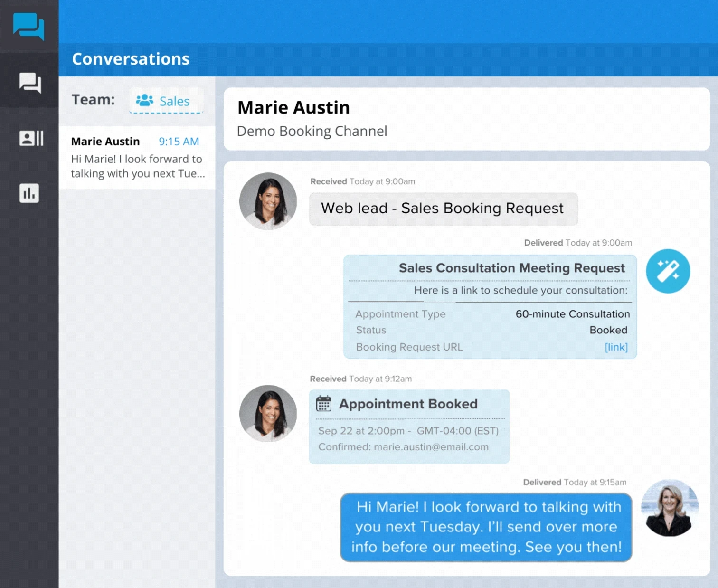Click the magic wand automation icon
This screenshot has width=718, height=588.
click(x=668, y=271)
